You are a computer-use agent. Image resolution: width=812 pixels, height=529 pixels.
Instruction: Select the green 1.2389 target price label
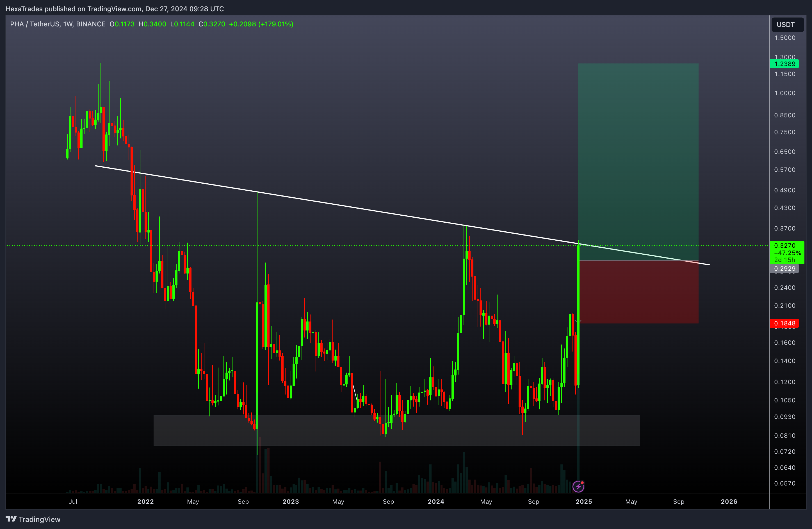pos(784,64)
